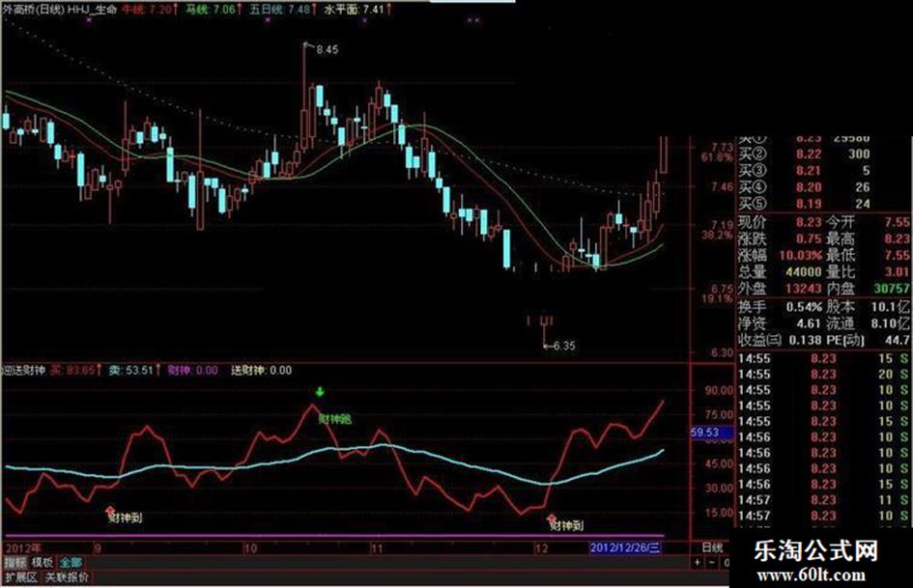Click the first 14:56 trade tick row
The width and height of the screenshot is (913, 588).
click(823, 437)
